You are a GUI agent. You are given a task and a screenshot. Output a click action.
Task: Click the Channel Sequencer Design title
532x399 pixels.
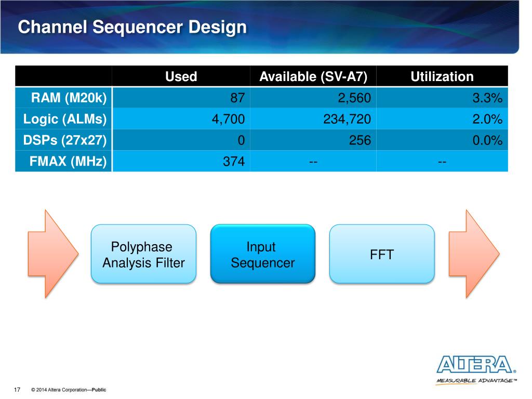[132, 27]
